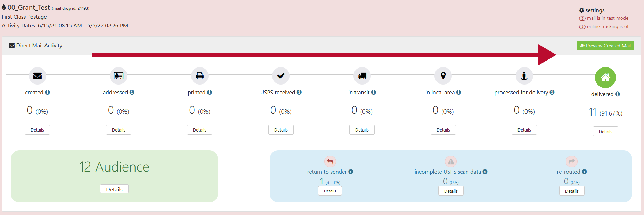The height and width of the screenshot is (215, 644).
Task: Open Details for in local area stage
Action: pyautogui.click(x=443, y=130)
